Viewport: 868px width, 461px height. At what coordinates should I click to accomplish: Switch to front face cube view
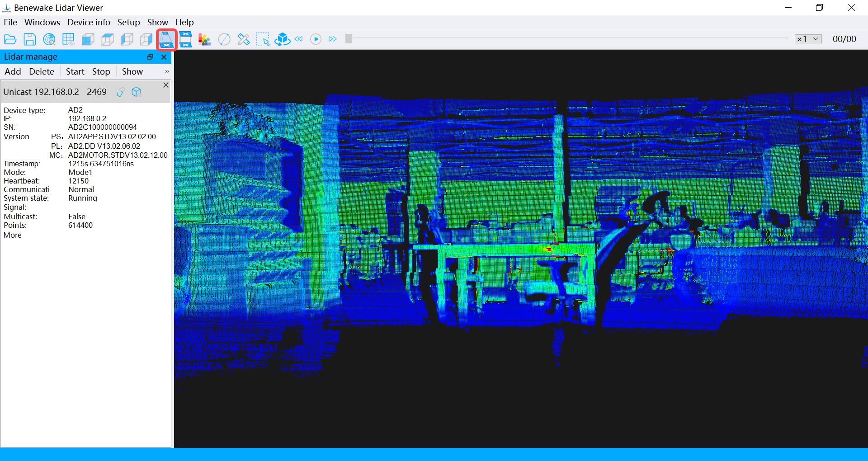click(88, 39)
